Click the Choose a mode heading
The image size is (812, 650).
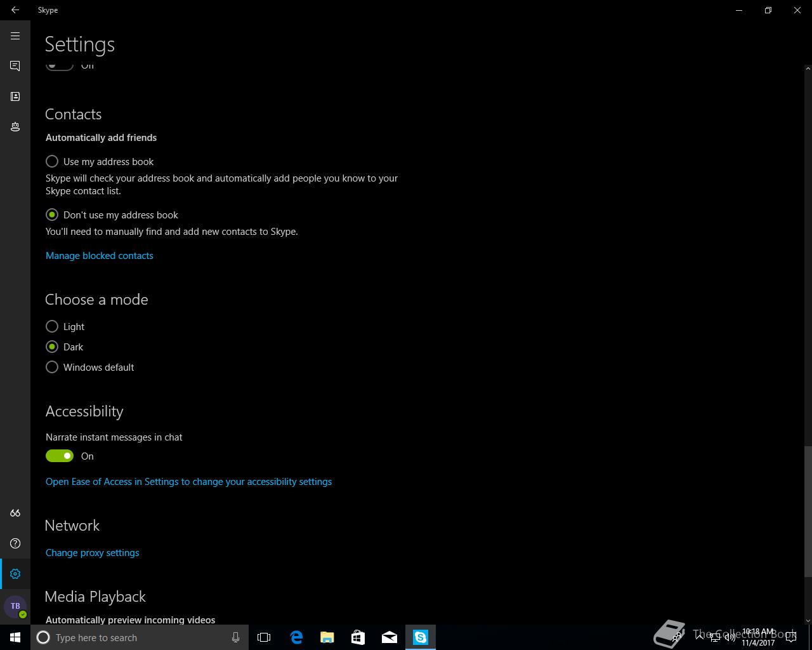pyautogui.click(x=96, y=300)
